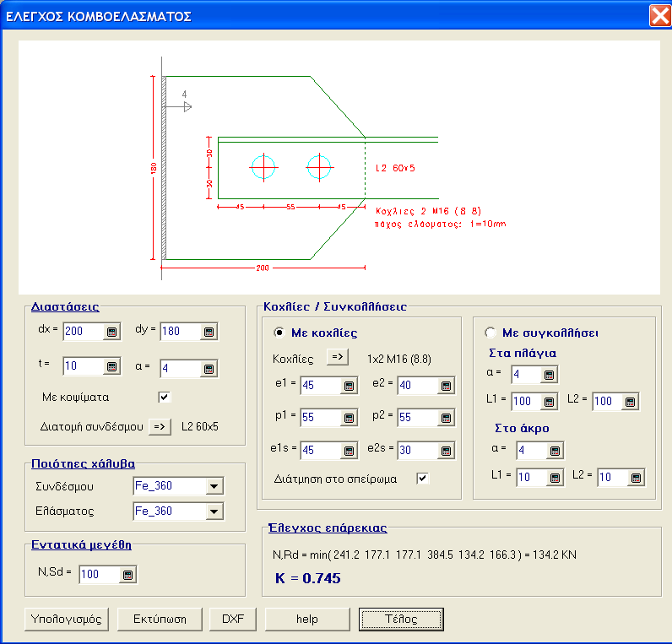The width and height of the screenshot is (672, 644).
Task: Click arrow button next to Διατομή συνδέσμου
Action: coord(160,427)
